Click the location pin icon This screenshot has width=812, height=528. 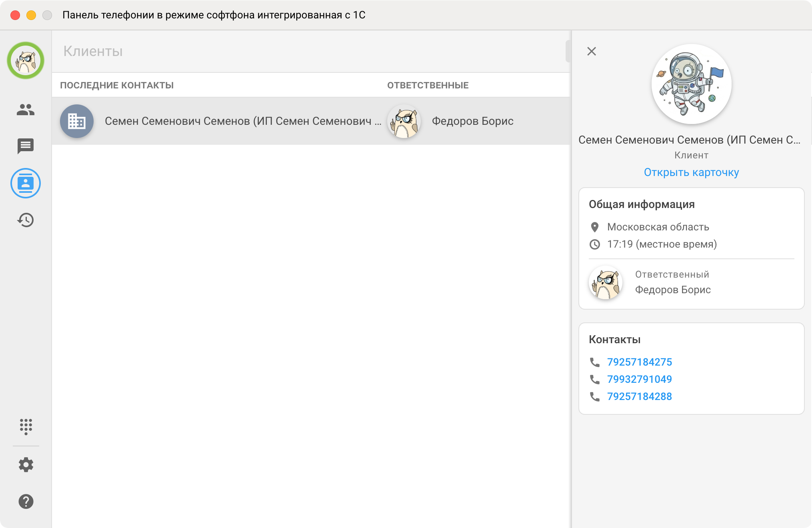pyautogui.click(x=595, y=227)
